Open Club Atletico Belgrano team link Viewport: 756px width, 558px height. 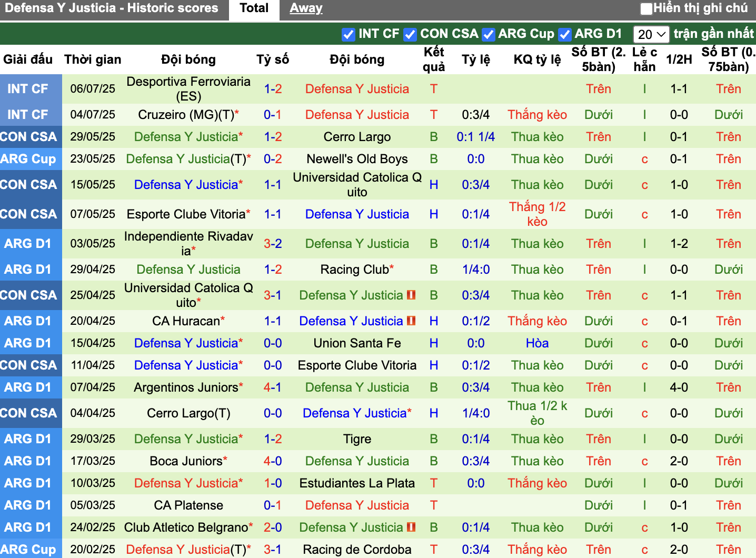[x=186, y=527]
